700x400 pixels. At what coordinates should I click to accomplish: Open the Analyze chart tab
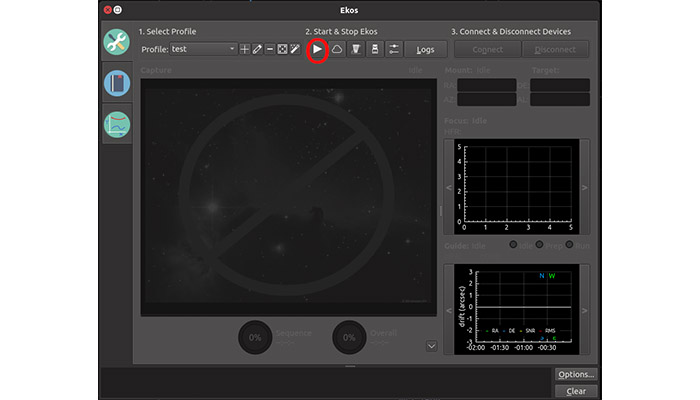(x=117, y=125)
